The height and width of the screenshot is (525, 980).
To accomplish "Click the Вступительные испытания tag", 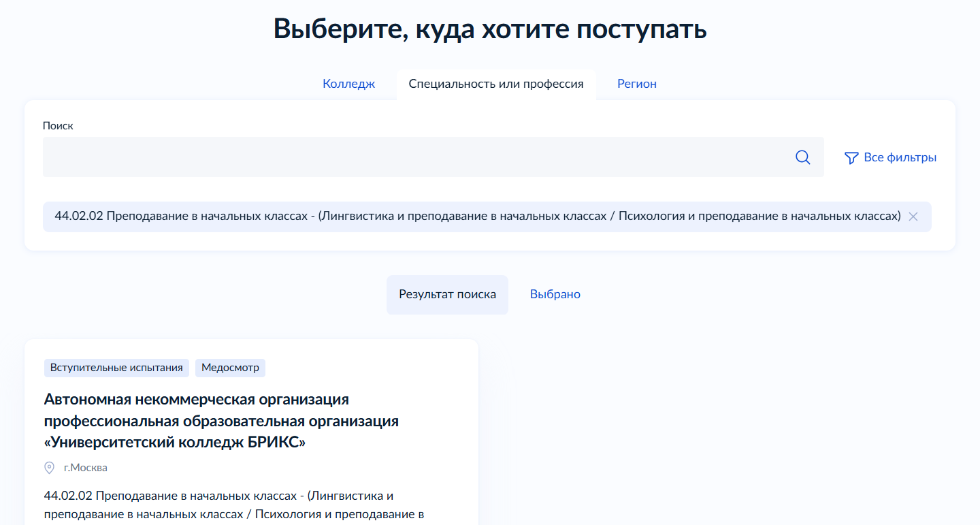I will tap(116, 368).
